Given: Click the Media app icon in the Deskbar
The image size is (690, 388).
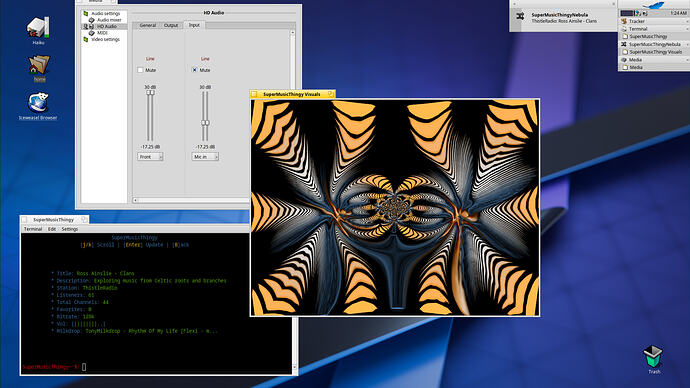Looking at the screenshot, I should pos(624,60).
